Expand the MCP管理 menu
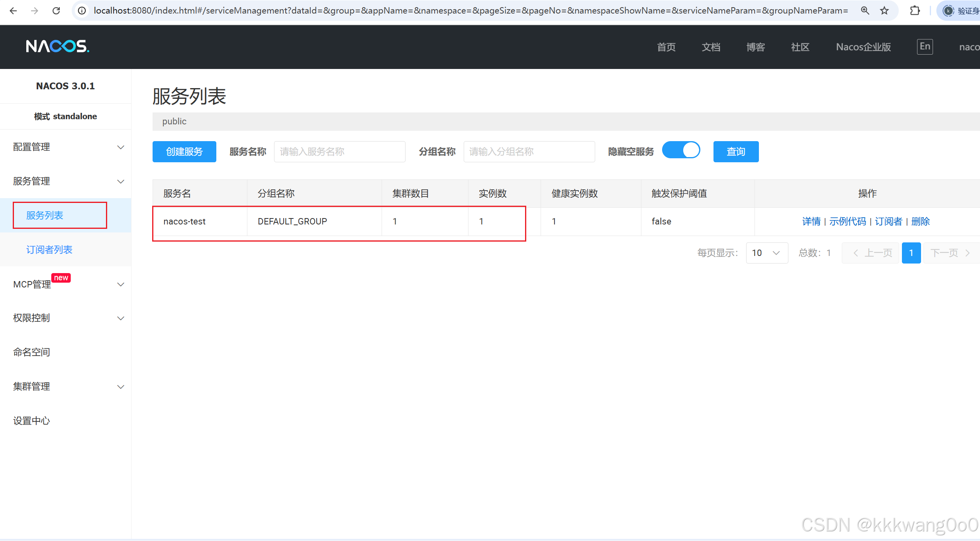This screenshot has width=980, height=541. [x=66, y=284]
